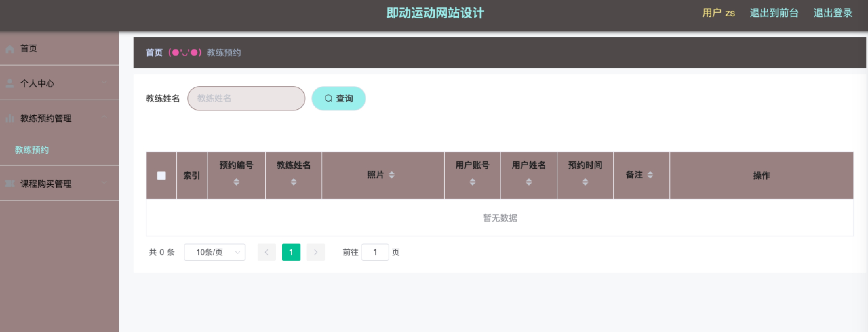
Task: Click 即动运动网站设计 site title
Action: [x=435, y=13]
